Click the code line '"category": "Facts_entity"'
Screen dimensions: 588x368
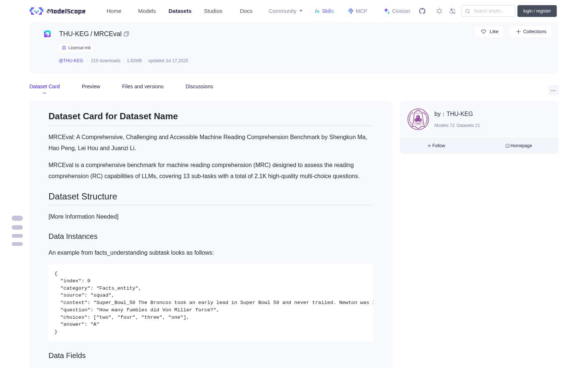101,288
